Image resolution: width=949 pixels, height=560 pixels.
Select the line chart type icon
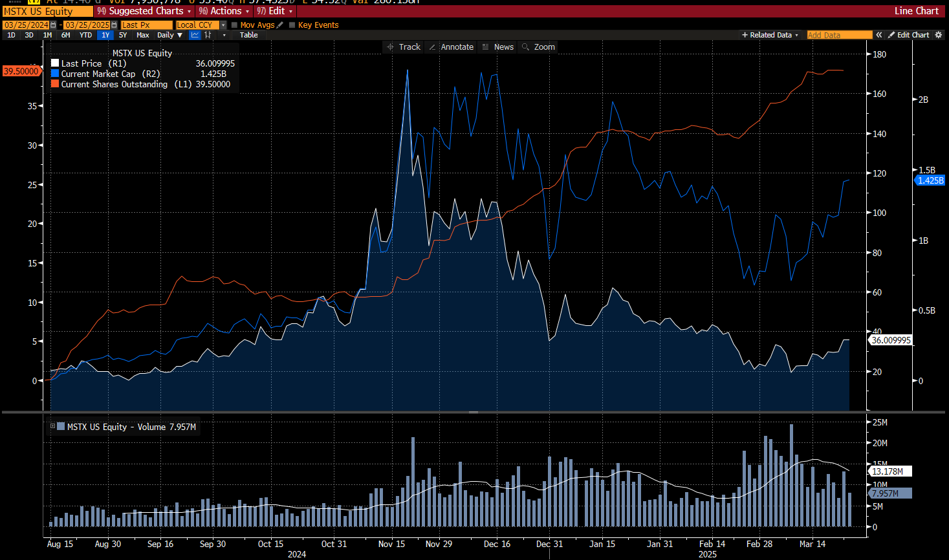pos(195,35)
